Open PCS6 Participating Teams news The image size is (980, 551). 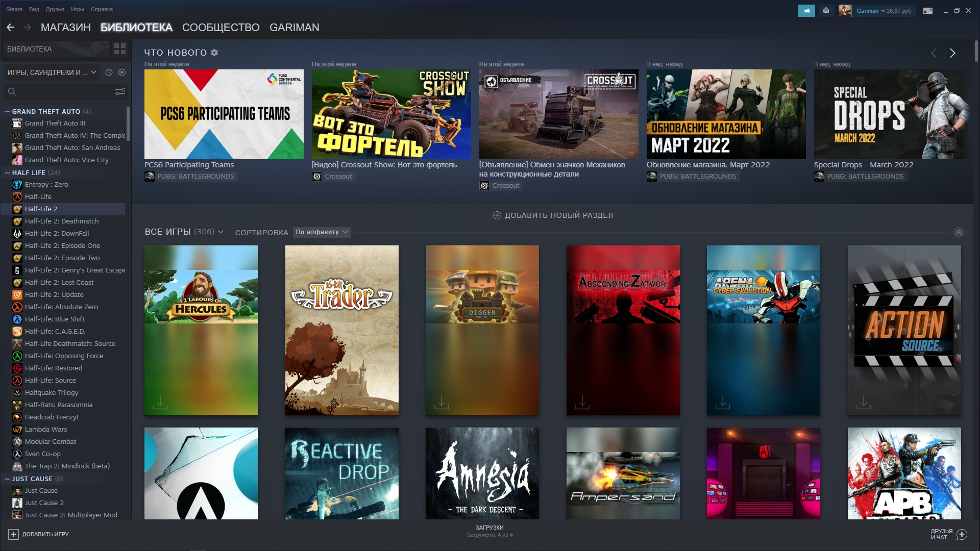click(x=224, y=114)
